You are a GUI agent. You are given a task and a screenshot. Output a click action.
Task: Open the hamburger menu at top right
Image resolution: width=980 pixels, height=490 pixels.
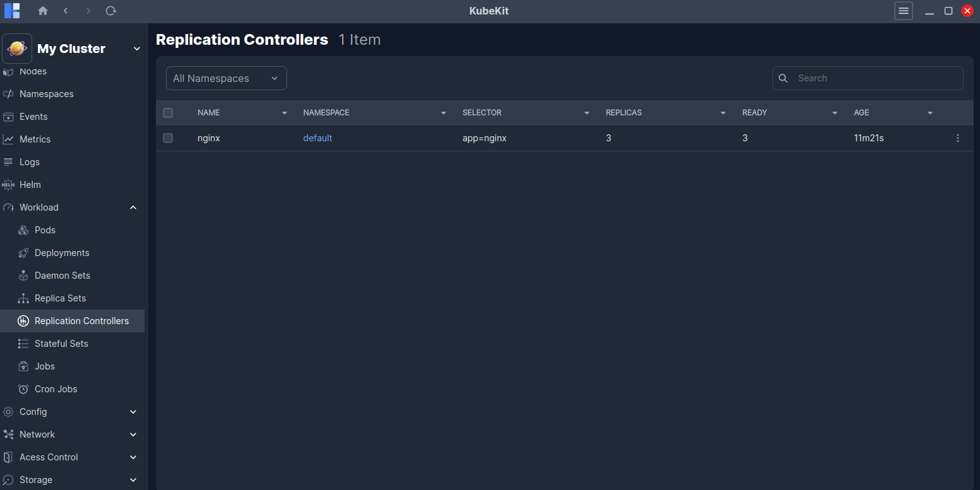tap(903, 11)
